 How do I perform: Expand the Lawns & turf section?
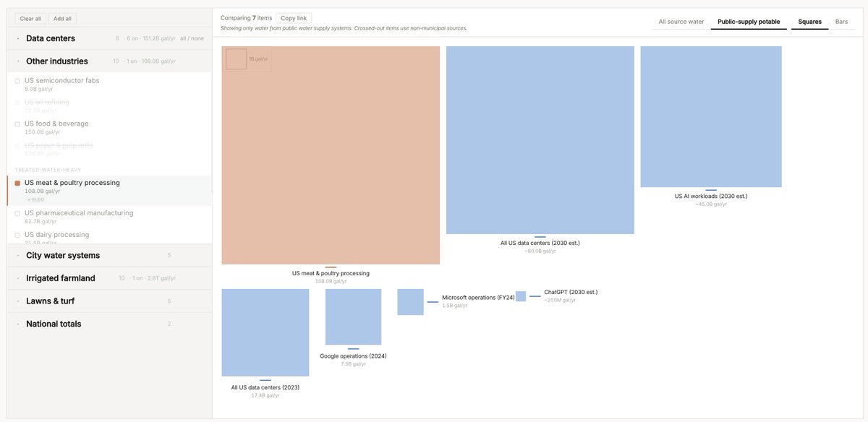click(x=109, y=301)
